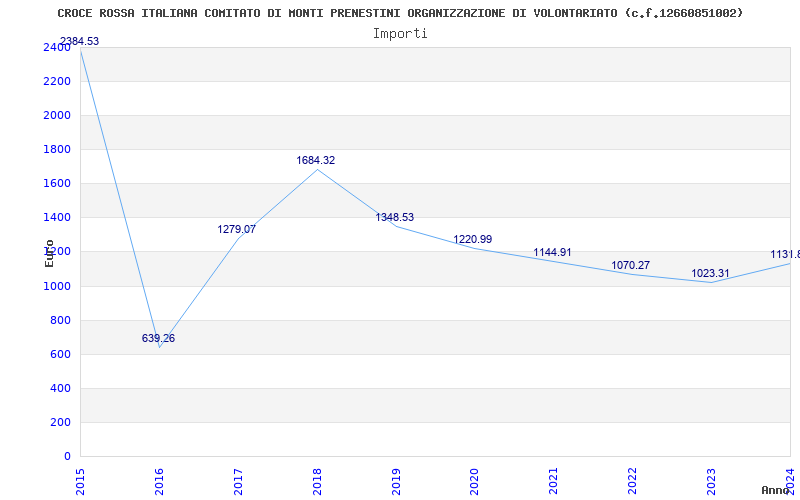
Task: Click the 0 y-axis tick label
Action: pyautogui.click(x=67, y=457)
